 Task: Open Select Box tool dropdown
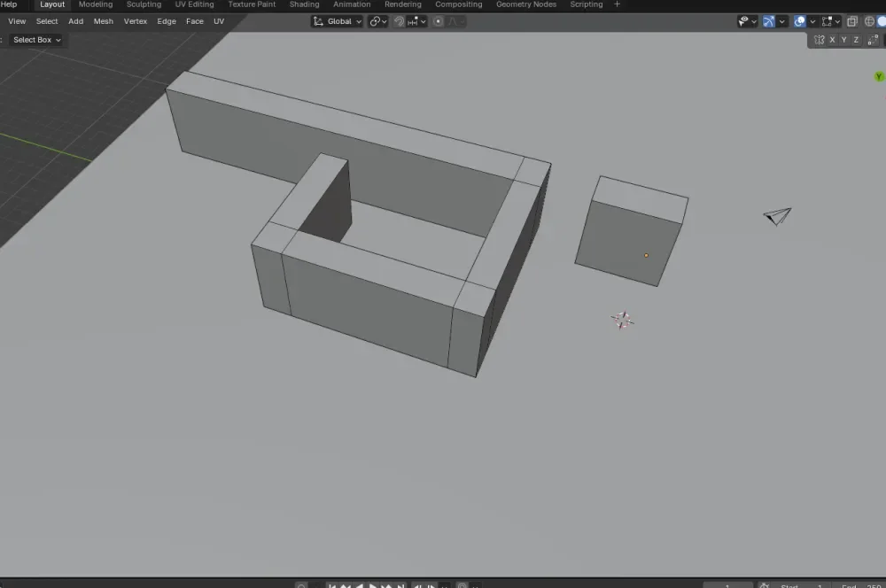[36, 40]
